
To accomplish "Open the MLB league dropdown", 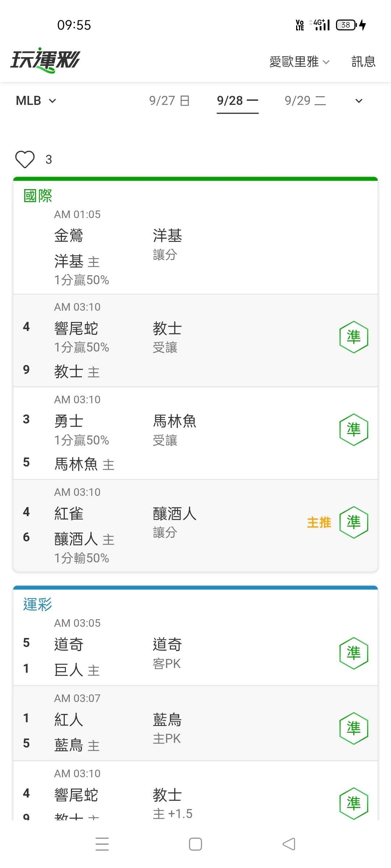I will pos(36,101).
